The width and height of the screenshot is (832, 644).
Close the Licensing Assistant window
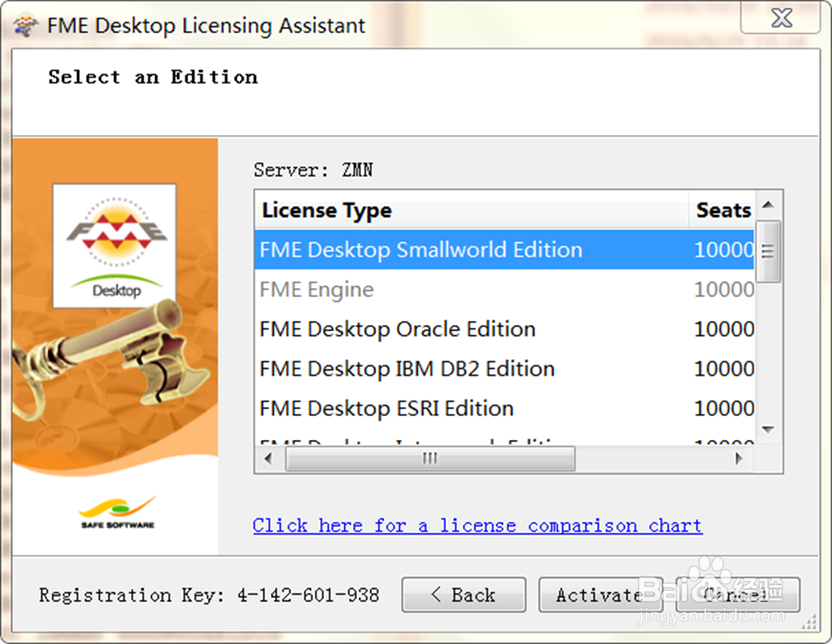pos(780,18)
